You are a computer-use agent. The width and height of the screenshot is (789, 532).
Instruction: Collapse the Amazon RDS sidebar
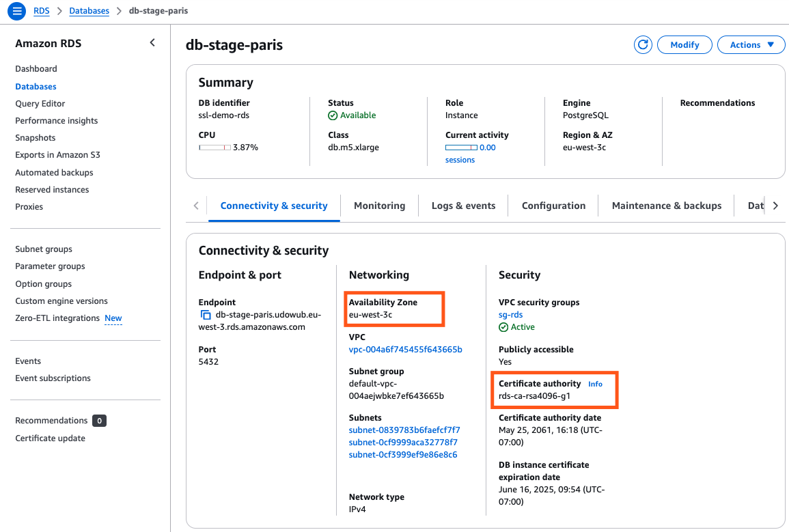click(152, 43)
